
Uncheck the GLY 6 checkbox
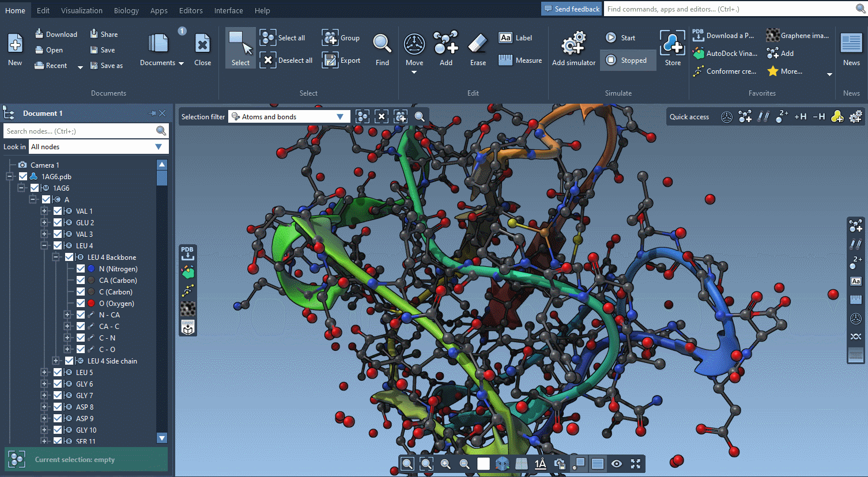pos(58,384)
